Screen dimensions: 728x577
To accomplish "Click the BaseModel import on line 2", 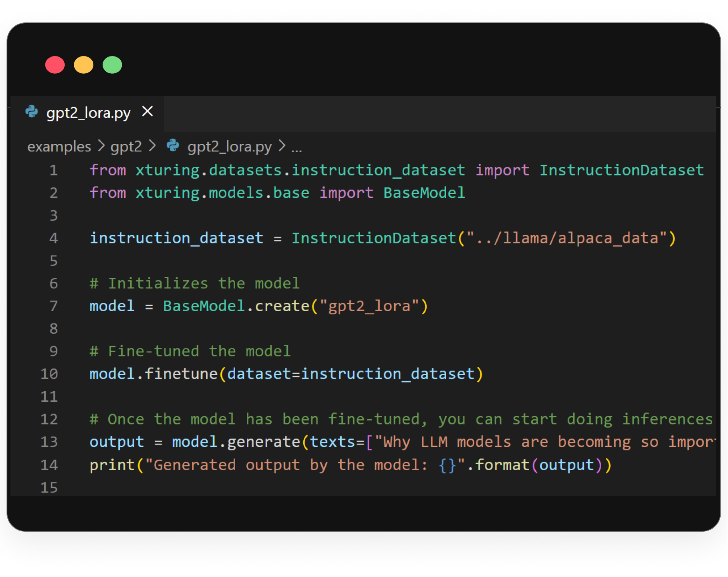I will [424, 193].
